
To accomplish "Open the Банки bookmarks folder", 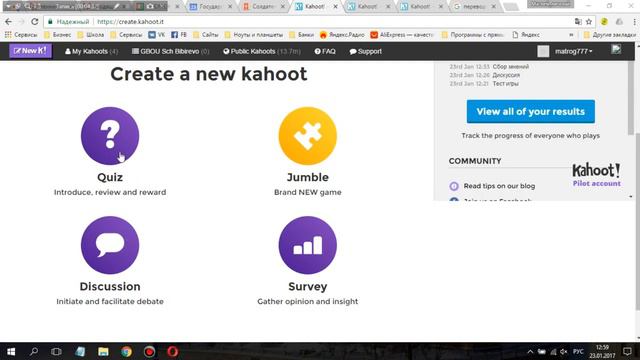I will click(302, 35).
